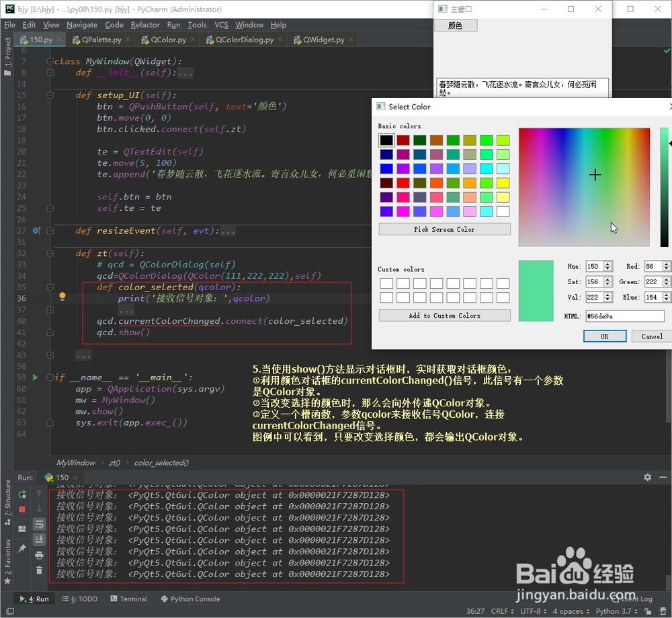Open the Python Console tab
Image resolution: width=672 pixels, height=618 pixels.
190,599
